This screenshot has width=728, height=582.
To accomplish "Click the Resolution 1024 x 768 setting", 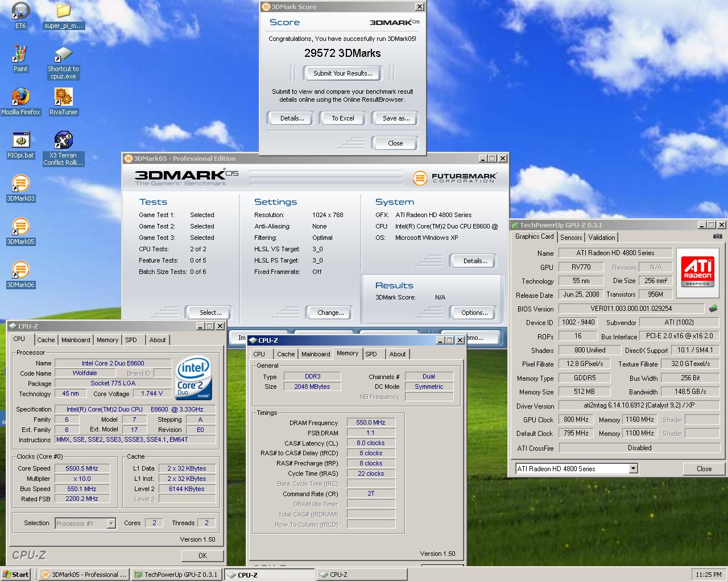I will (x=328, y=215).
